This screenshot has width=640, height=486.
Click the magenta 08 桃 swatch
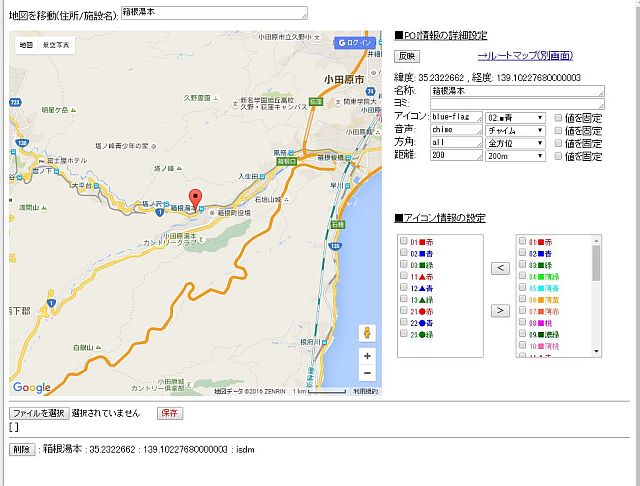coord(541,323)
